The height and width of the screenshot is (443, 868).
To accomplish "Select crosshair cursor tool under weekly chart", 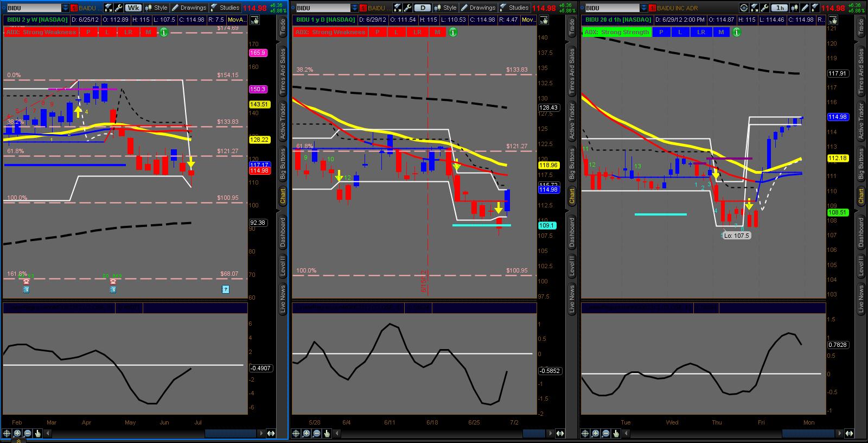I will click(x=7, y=433).
